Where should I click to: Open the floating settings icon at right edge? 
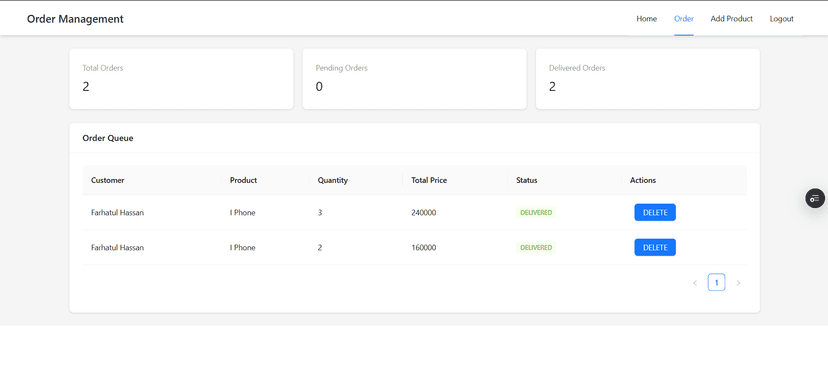[x=815, y=198]
